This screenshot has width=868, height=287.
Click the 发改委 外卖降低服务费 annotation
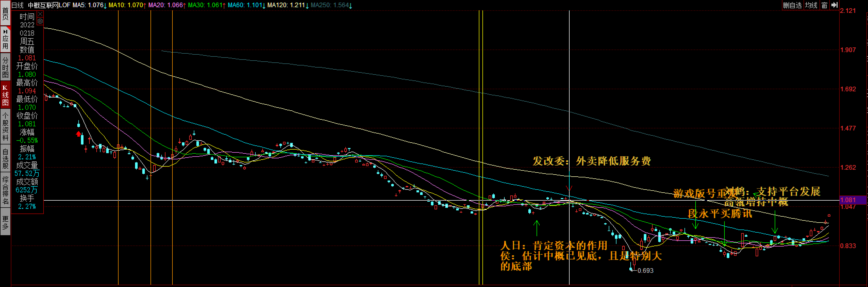[x=591, y=161]
